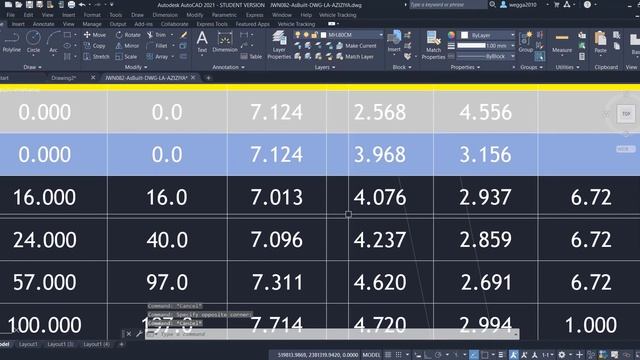Expand the Draw panel dropdown
Screen dimensions: 640x360
click(x=33, y=67)
